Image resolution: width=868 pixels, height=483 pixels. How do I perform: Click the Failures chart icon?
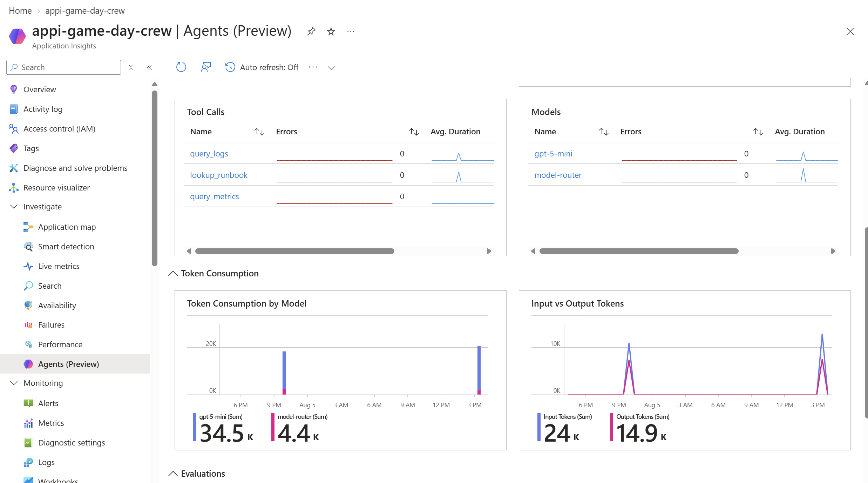point(28,325)
